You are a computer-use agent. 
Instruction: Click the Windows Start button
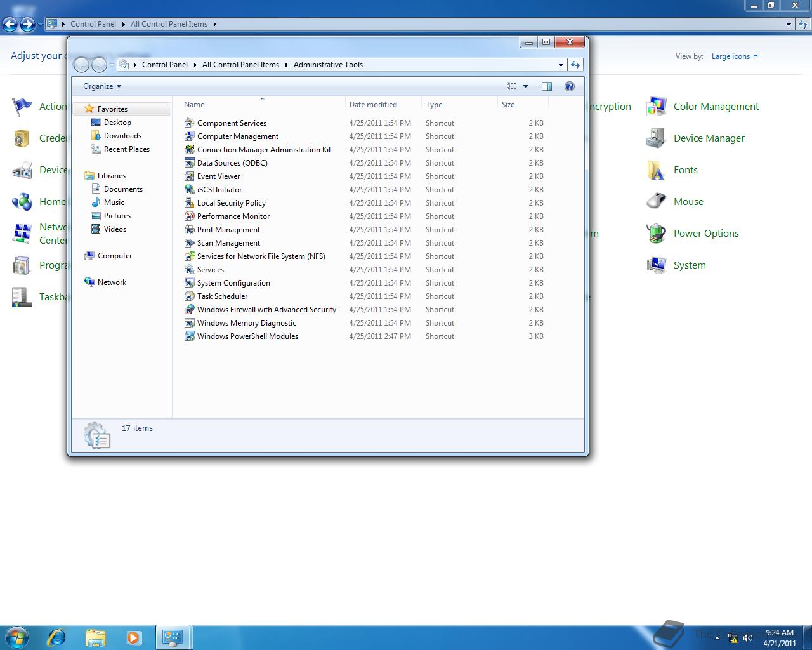(17, 637)
